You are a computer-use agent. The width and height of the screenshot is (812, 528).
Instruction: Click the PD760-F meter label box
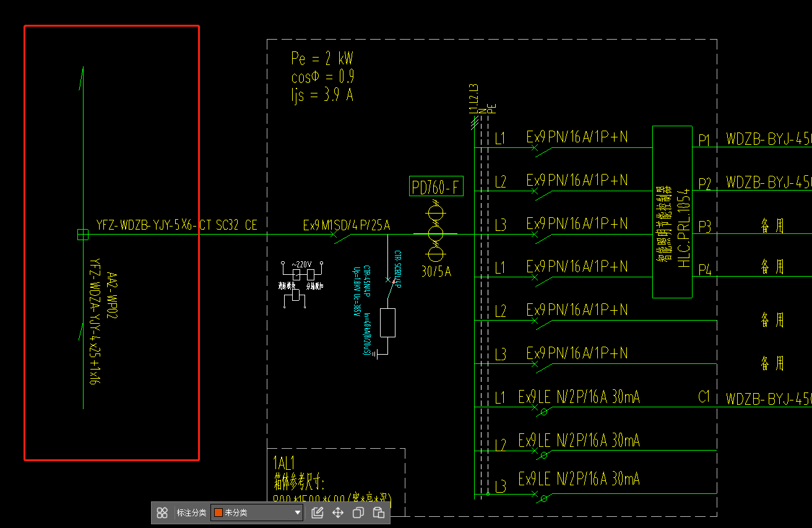[x=436, y=187]
